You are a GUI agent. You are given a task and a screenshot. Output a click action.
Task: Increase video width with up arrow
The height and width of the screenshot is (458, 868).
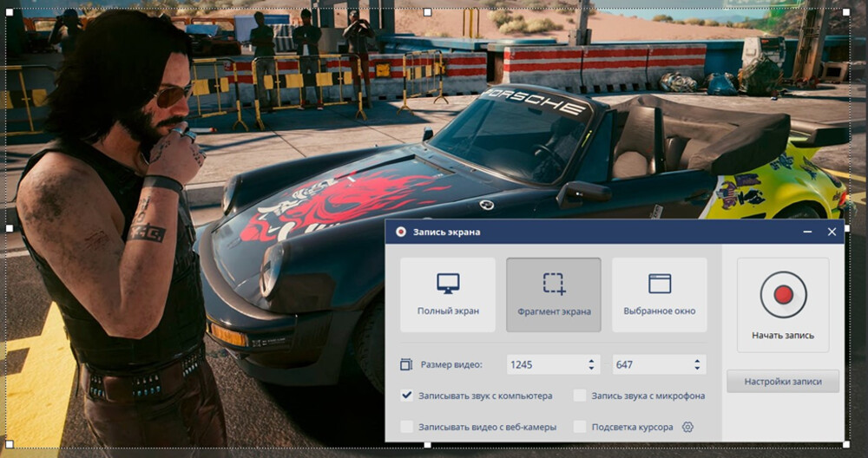(x=591, y=361)
